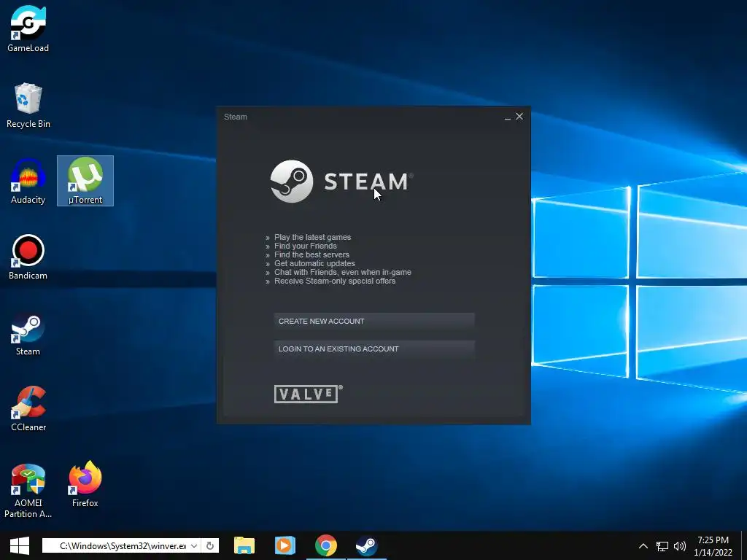The image size is (747, 560).
Task: Open the network status tray icon
Action: (662, 546)
